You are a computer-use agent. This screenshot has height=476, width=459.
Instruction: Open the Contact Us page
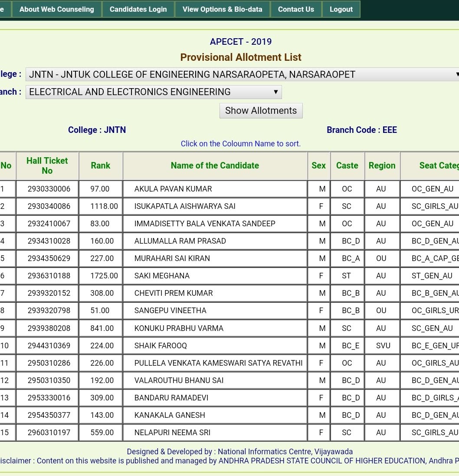point(296,10)
